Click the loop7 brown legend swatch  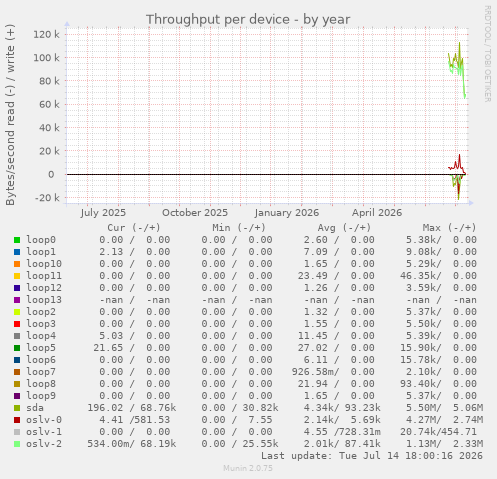click(17, 372)
